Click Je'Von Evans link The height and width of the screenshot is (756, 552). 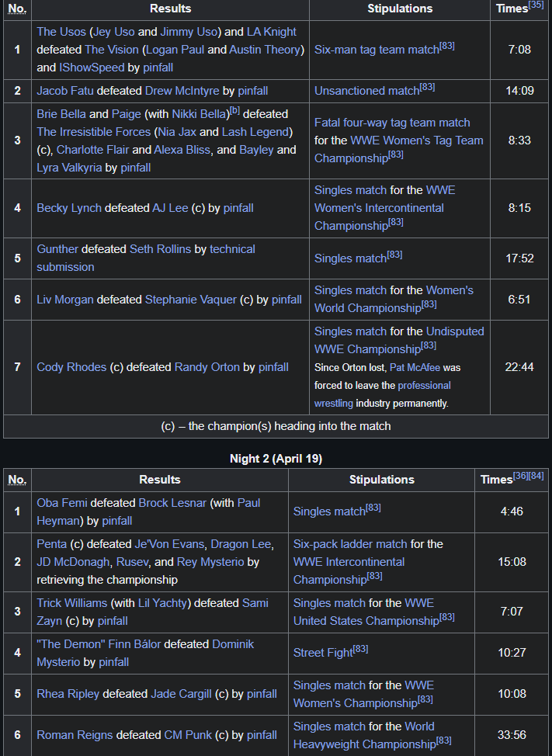coord(169,544)
